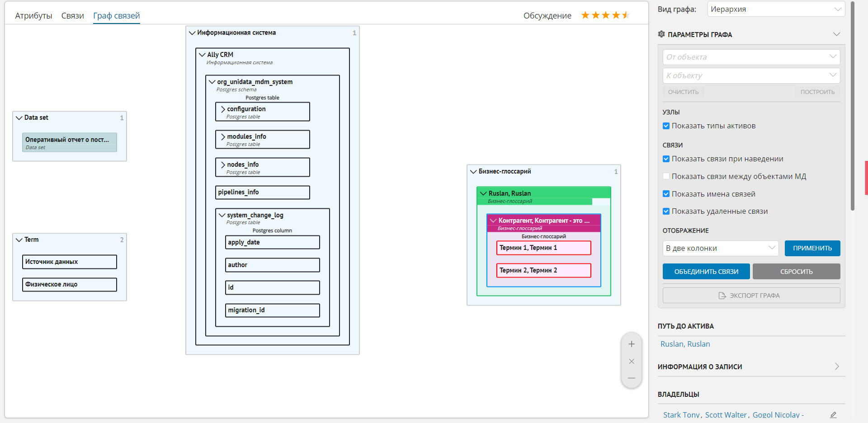Select the Источник данных term node
868x423 pixels.
click(70, 262)
